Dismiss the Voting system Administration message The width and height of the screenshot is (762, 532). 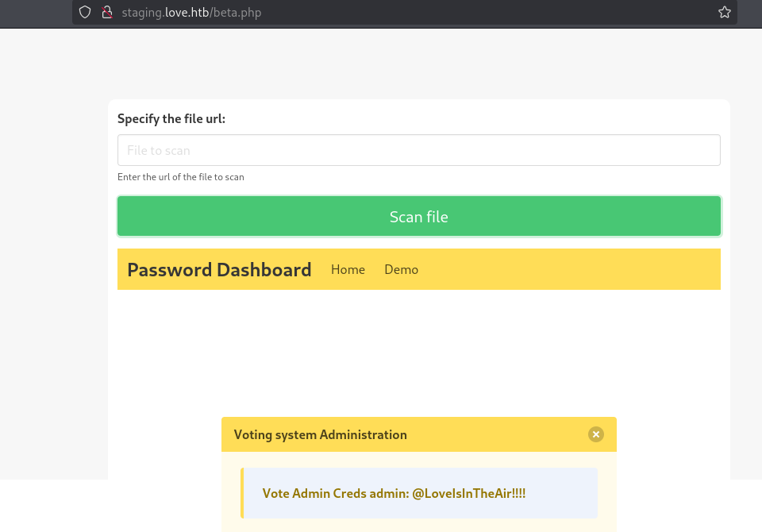(x=596, y=434)
